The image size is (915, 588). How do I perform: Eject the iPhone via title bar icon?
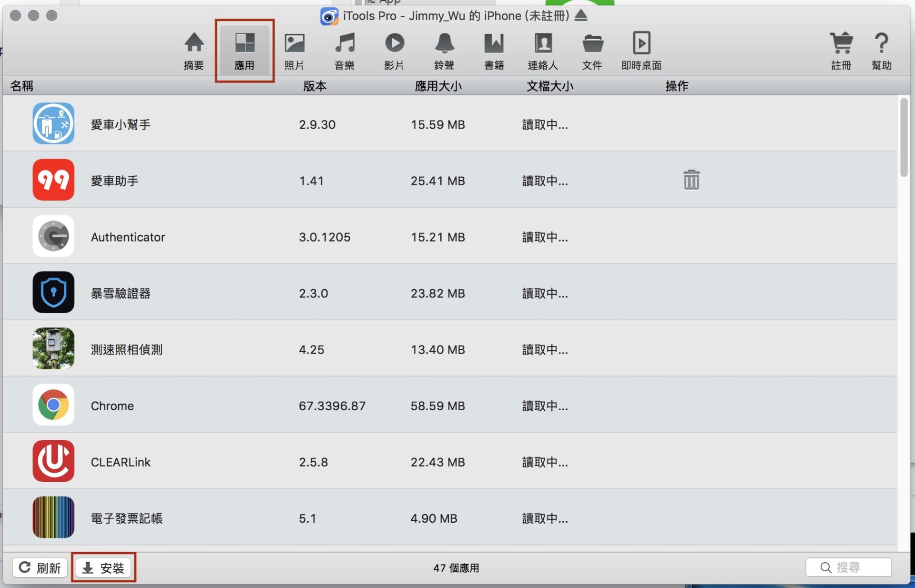pos(581,15)
